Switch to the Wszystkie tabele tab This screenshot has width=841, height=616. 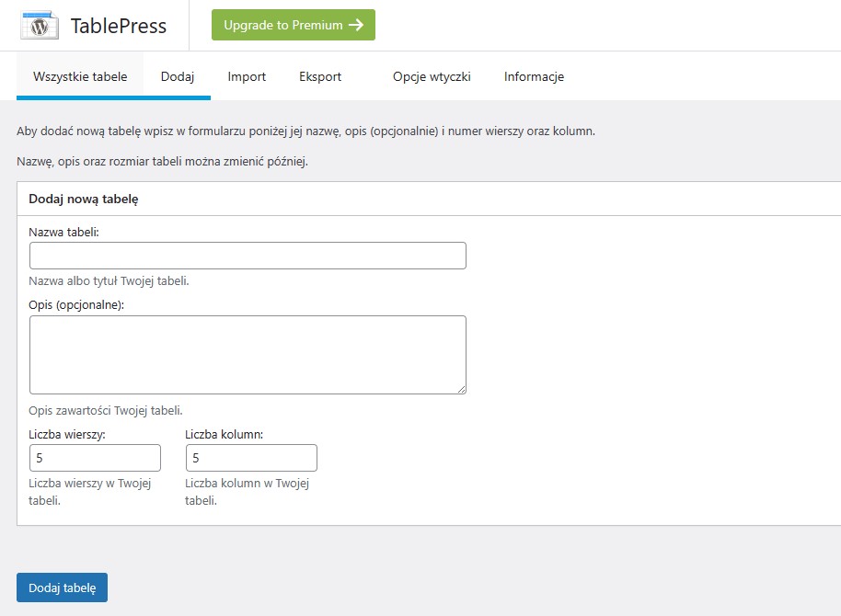80,76
